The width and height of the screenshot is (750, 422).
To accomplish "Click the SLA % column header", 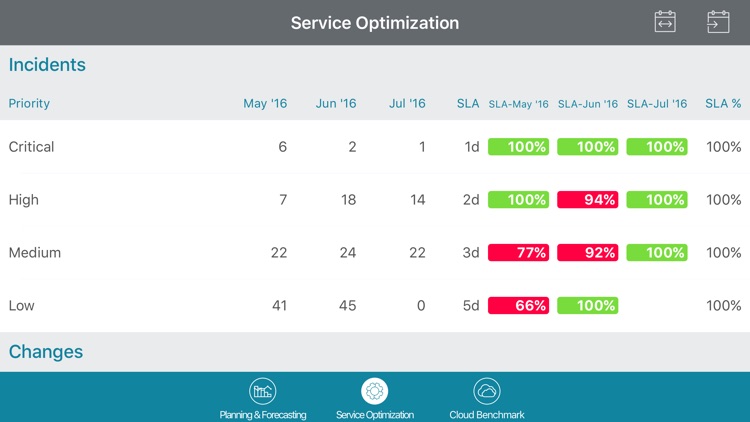I will pos(723,103).
